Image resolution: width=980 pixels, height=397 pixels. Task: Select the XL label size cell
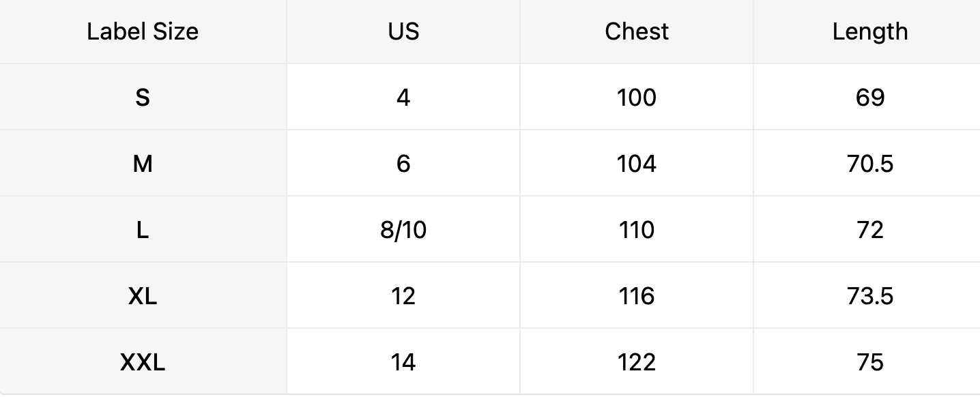tap(143, 296)
